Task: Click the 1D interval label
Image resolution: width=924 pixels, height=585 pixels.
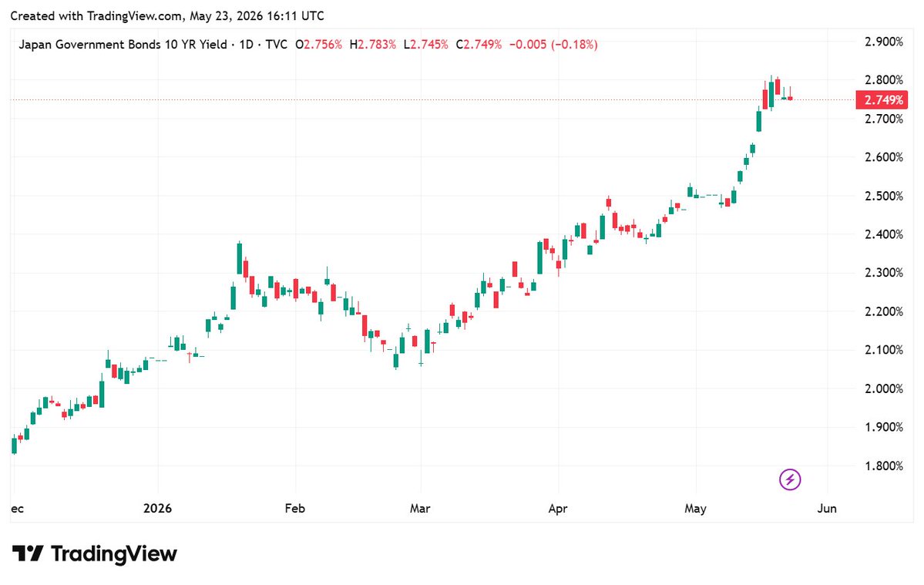Action: click(247, 45)
